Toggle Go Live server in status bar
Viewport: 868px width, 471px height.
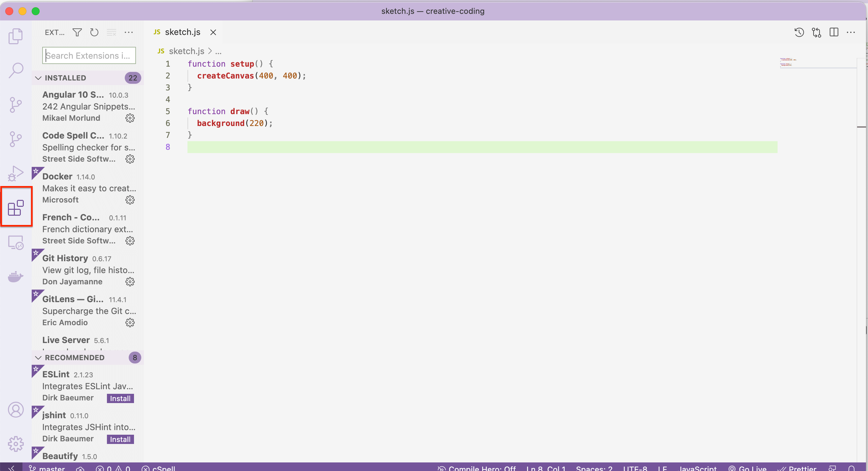(x=747, y=468)
